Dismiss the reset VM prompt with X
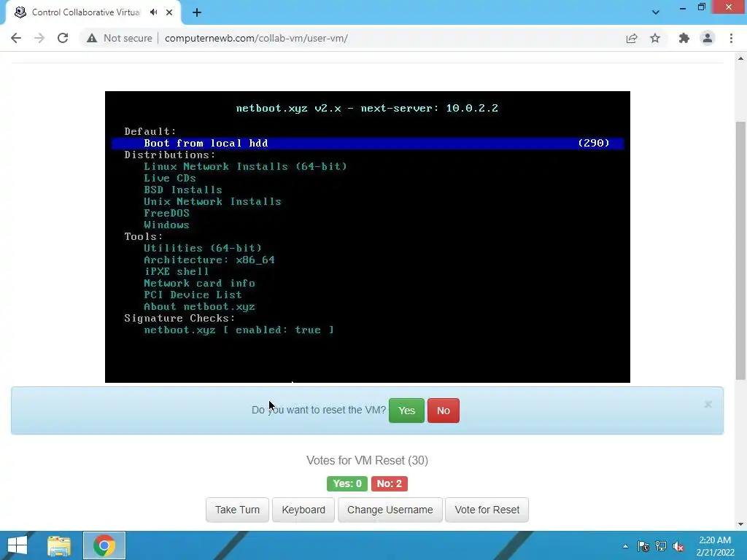This screenshot has height=560, width=747. 708,404
